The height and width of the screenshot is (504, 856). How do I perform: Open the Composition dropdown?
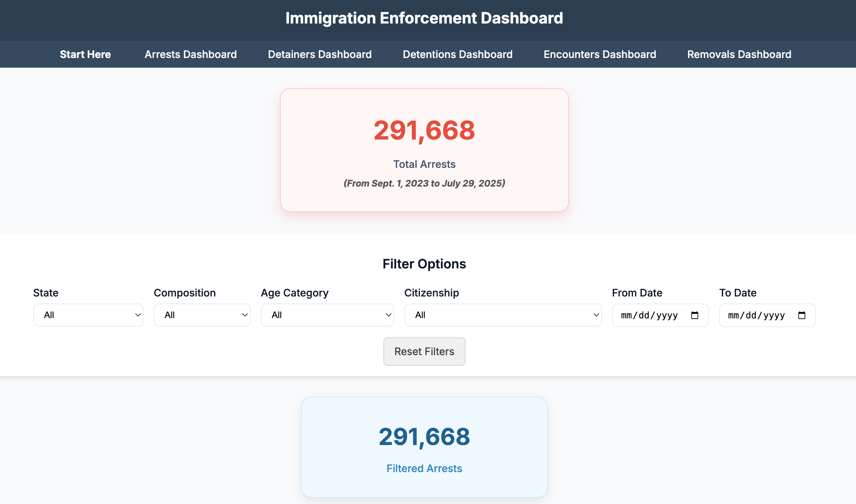point(202,315)
